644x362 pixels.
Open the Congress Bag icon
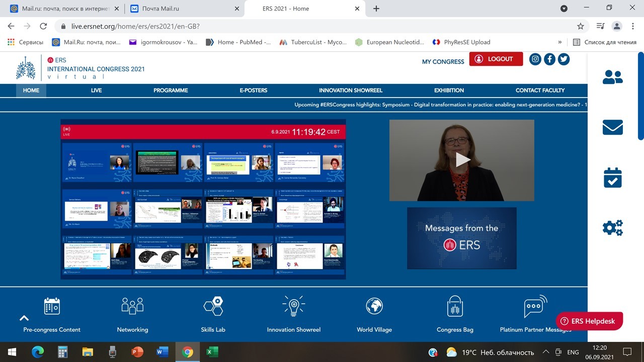455,306
